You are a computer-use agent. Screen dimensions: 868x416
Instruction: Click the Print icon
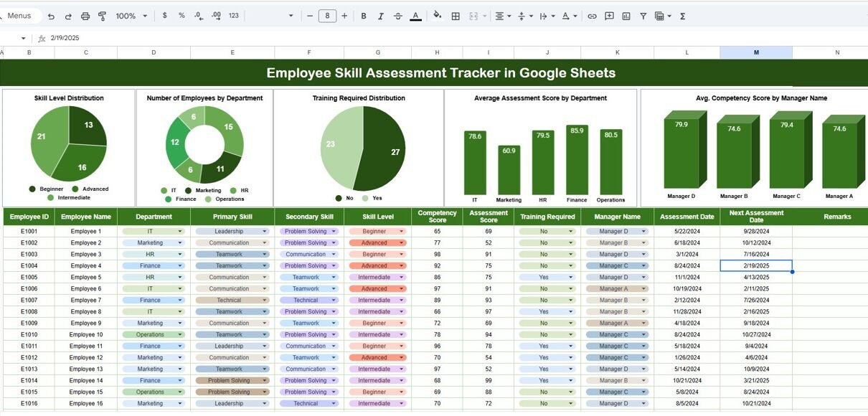(85, 16)
